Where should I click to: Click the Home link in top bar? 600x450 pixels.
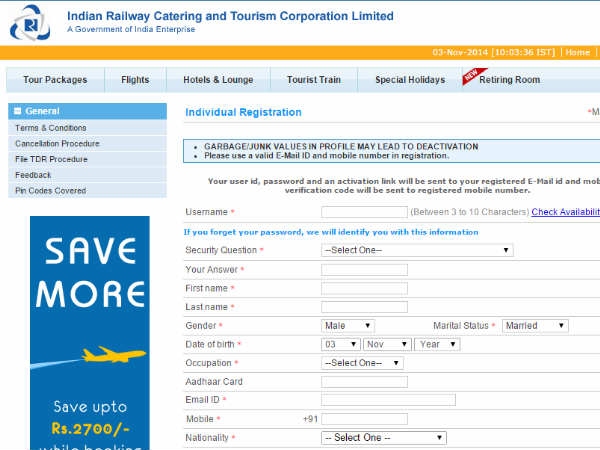point(577,52)
